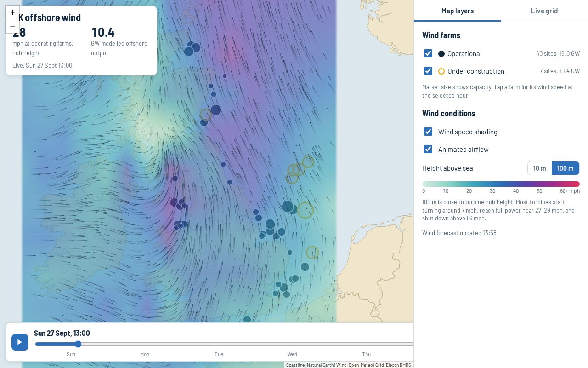Screen dimensions: 588x368
Task: Jump the timeline to Tue
Action: click(x=219, y=354)
